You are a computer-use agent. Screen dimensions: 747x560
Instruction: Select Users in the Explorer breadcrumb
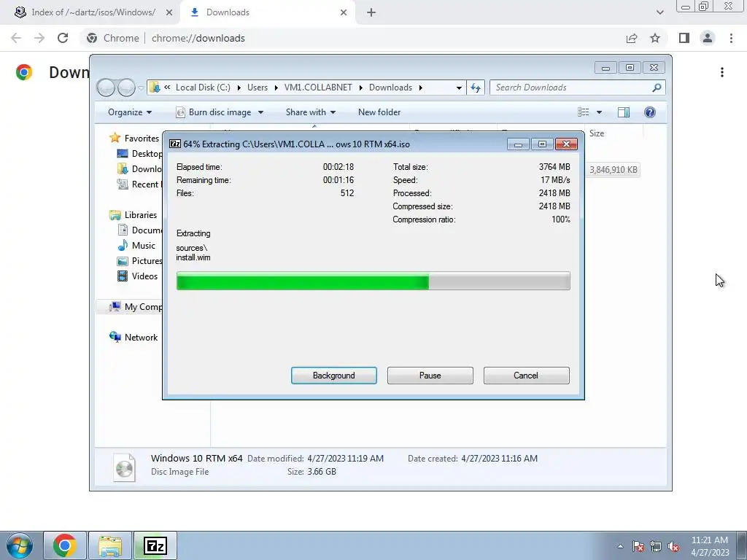(x=258, y=87)
